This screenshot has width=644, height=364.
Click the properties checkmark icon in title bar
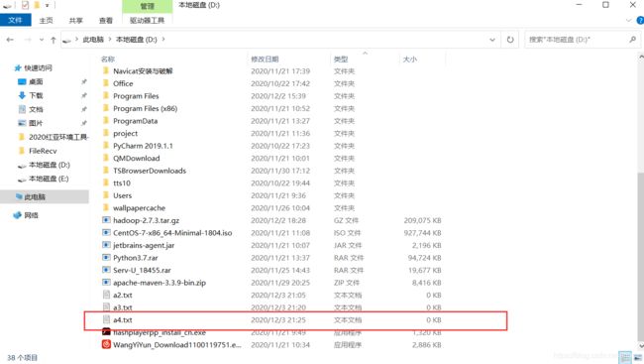[x=25, y=5]
